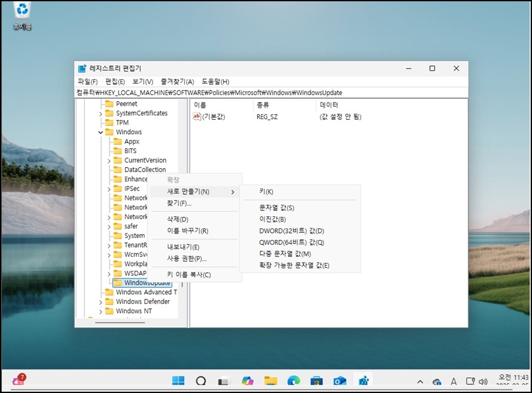The image size is (532, 393).
Task: Expand the WSDAPI tree node
Action: coord(109,273)
